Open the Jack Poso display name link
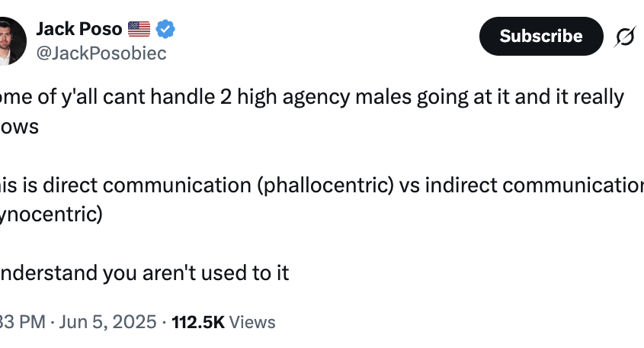Viewport: 644px width, 348px height. pyautogui.click(x=78, y=29)
